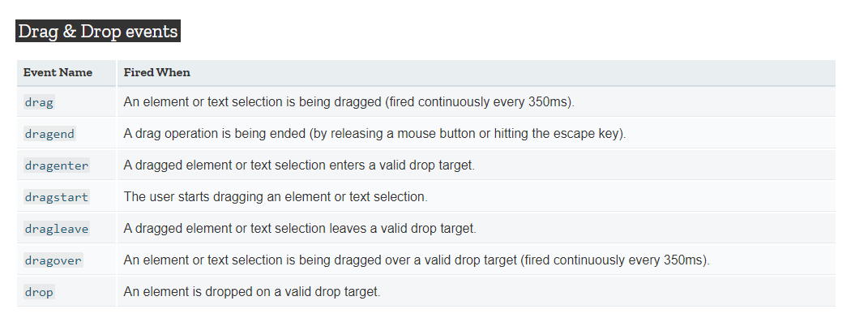
Task: Click the dragstart event code label
Action: [x=57, y=197]
